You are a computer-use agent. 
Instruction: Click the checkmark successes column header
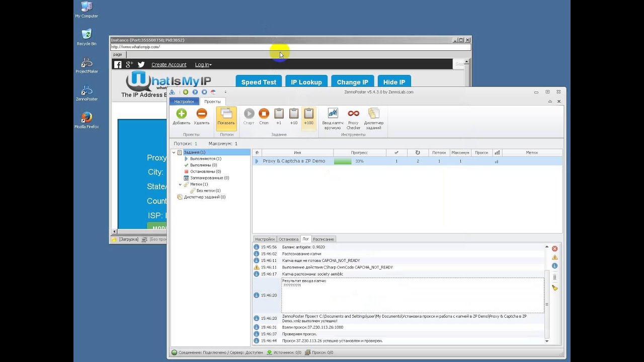pos(396,153)
